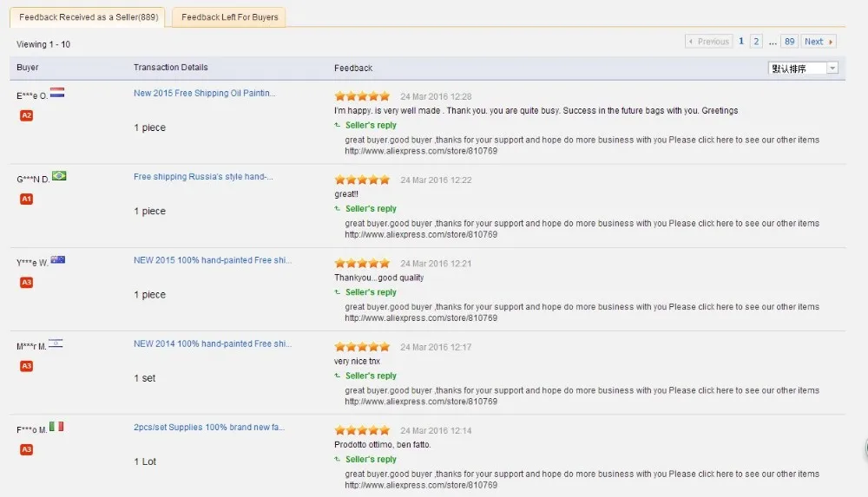Click the review starting "I'm happy. is very well made"
868x497 pixels.
[536, 111]
